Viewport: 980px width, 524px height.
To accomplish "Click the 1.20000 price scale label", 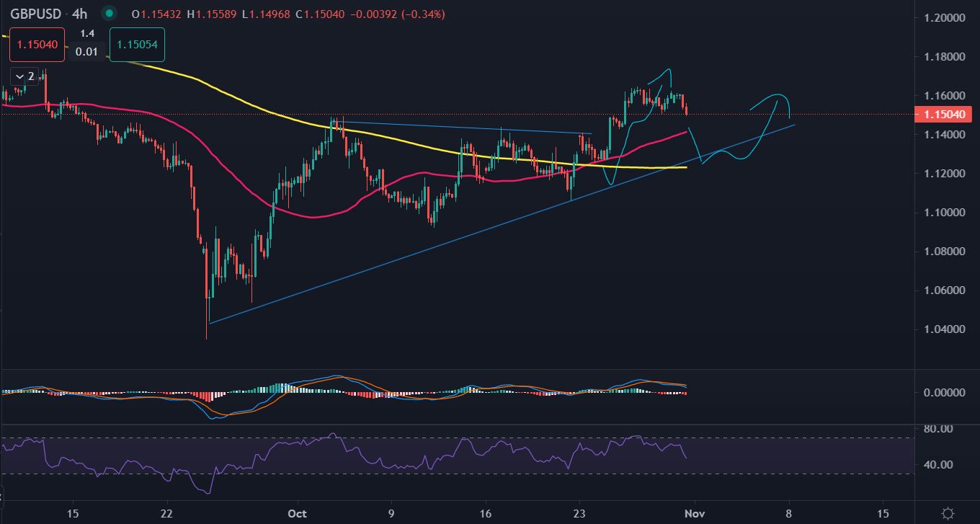I will [942, 17].
